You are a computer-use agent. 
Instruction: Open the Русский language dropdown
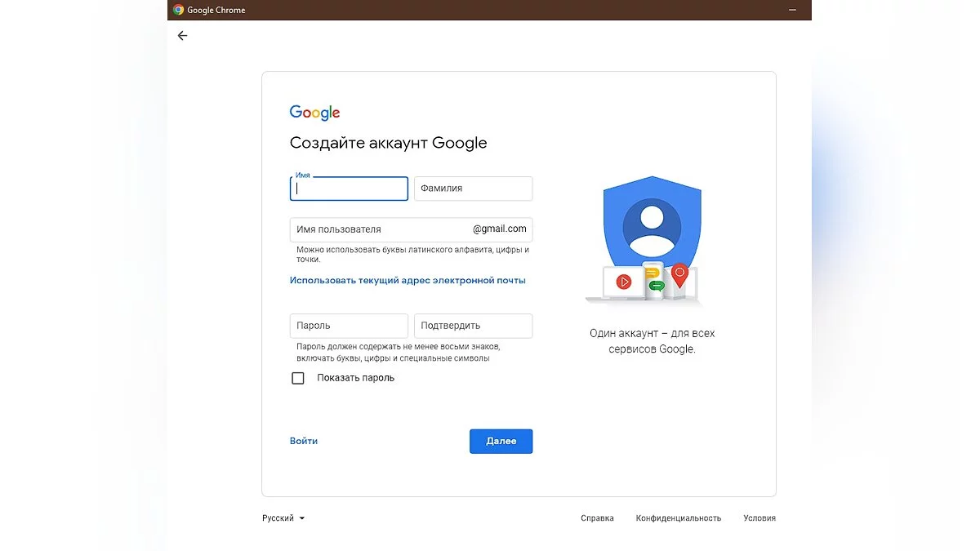coord(283,518)
